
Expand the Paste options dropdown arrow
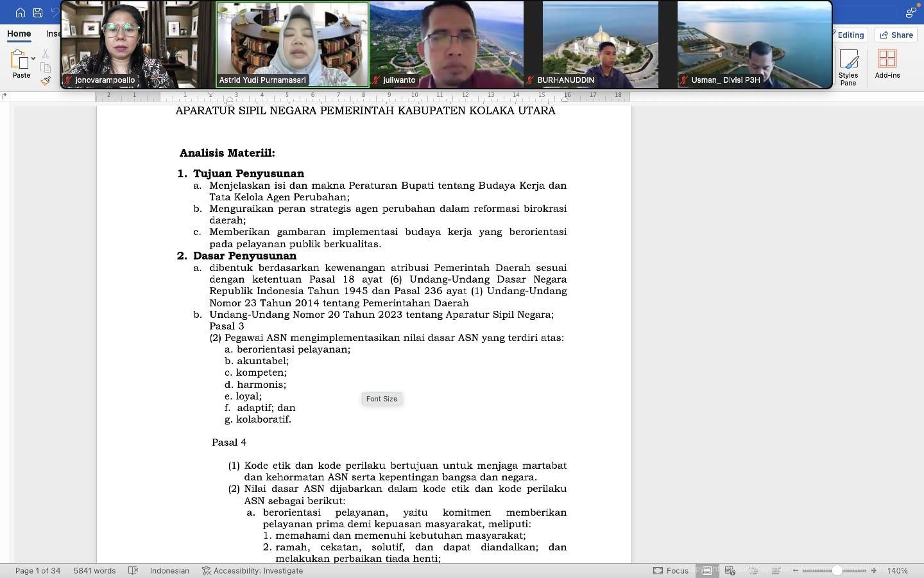[33, 58]
